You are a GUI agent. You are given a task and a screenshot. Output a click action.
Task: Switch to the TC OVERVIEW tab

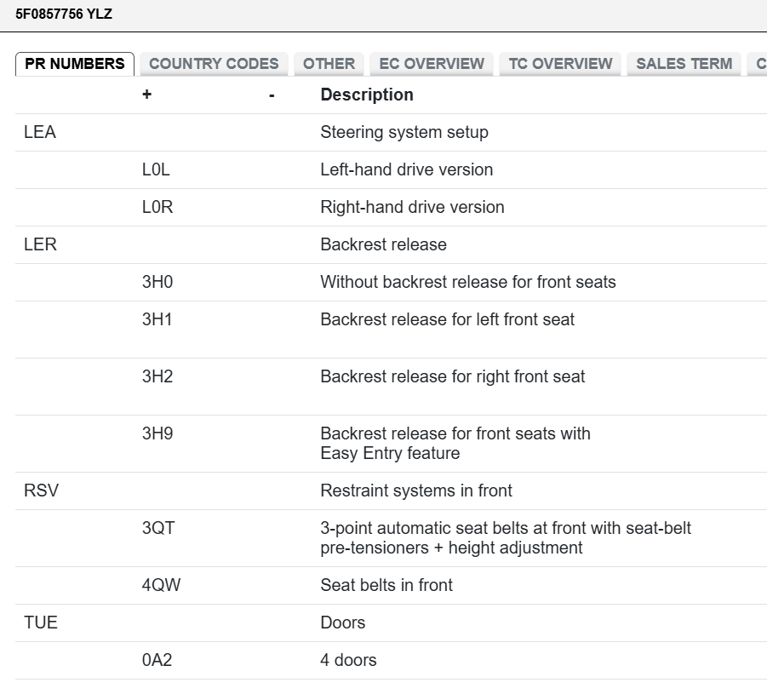tap(560, 64)
